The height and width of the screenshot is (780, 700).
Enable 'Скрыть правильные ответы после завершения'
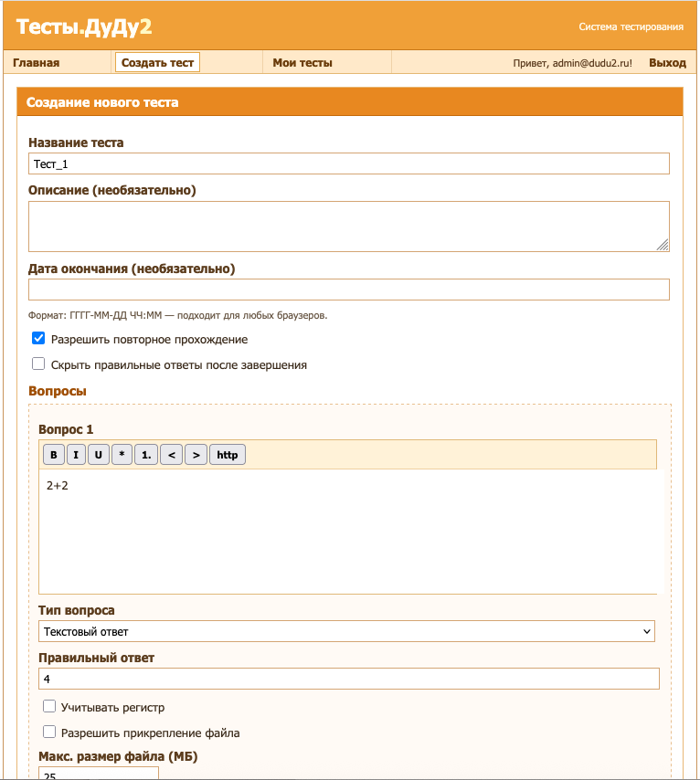click(38, 364)
